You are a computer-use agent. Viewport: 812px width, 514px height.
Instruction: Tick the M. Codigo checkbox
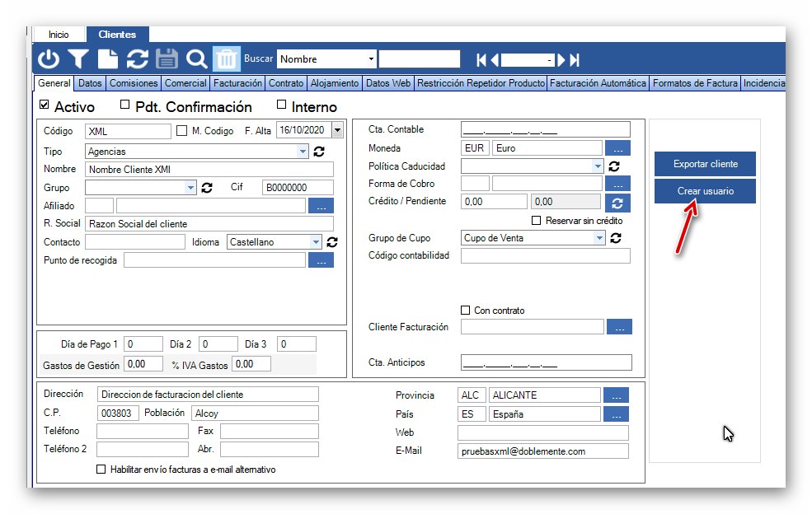[x=181, y=130]
